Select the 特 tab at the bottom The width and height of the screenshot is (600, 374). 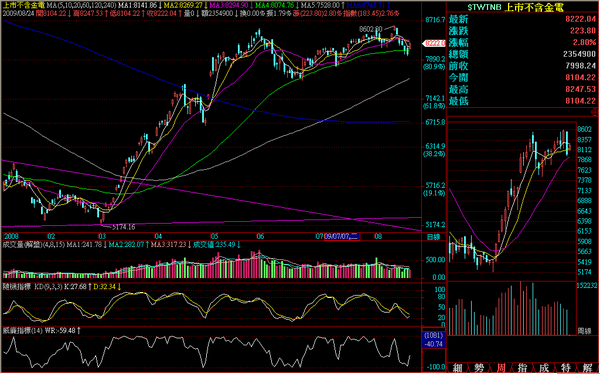pyautogui.click(x=566, y=368)
